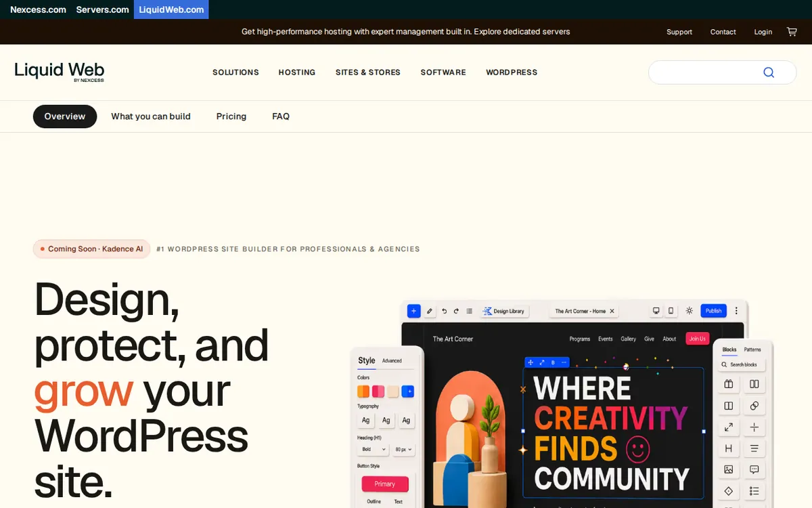This screenshot has height=508, width=812.
Task: Jump to the Pricing tab
Action: point(231,117)
